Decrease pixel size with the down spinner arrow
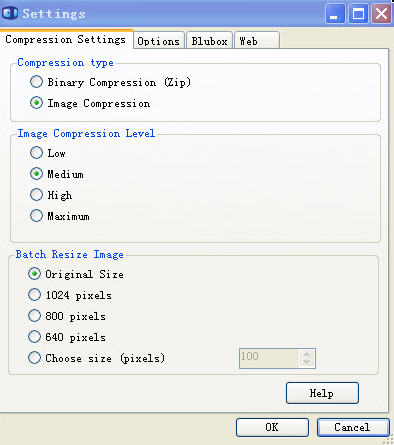 [x=307, y=362]
